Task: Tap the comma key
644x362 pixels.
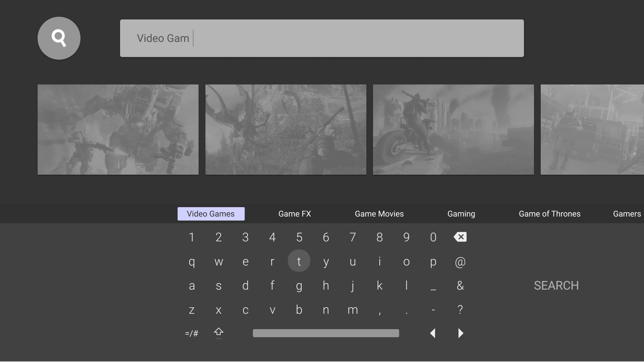Action: point(380,313)
